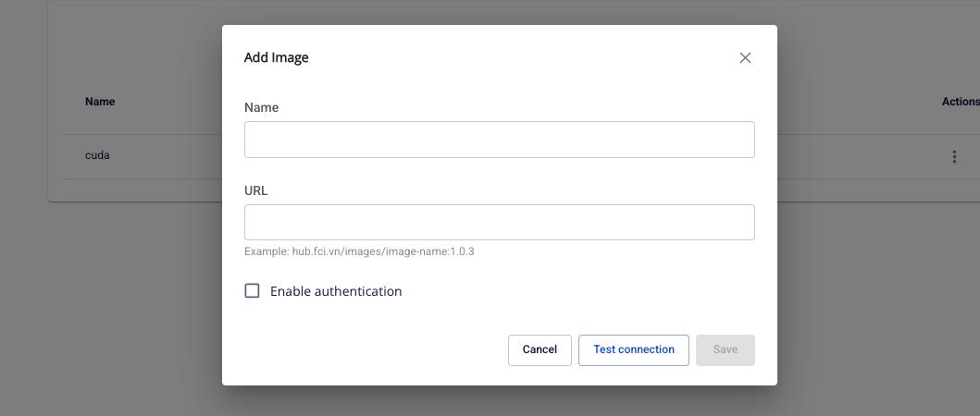This screenshot has width=980, height=416.
Task: Click into the URL text box
Action: (499, 223)
